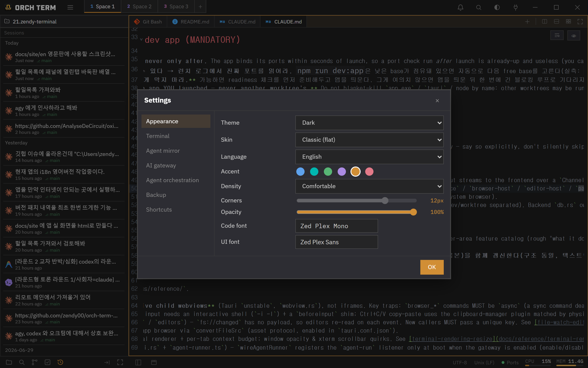
Task: Open the Theme dropdown showing Dark
Action: [369, 123]
